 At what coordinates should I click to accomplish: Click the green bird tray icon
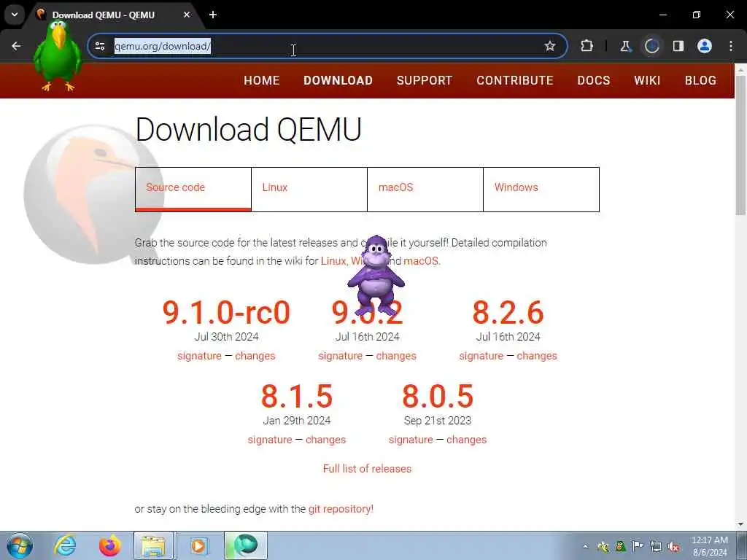click(x=620, y=546)
